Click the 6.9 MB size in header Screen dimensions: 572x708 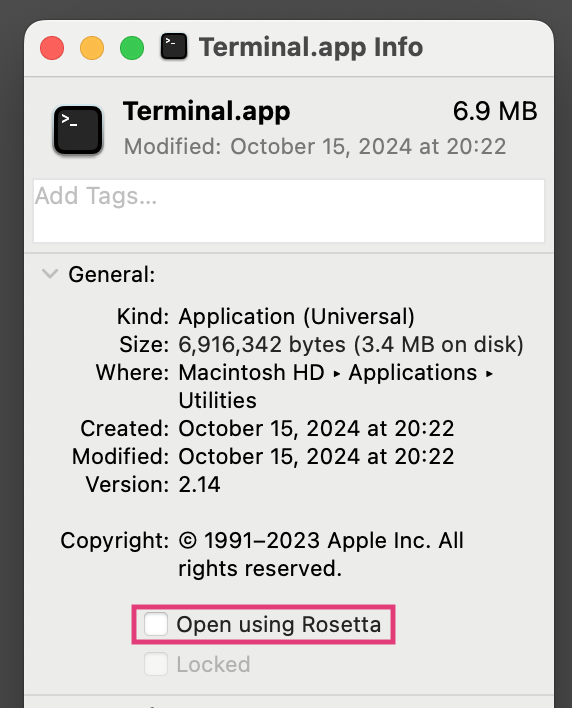(x=495, y=111)
